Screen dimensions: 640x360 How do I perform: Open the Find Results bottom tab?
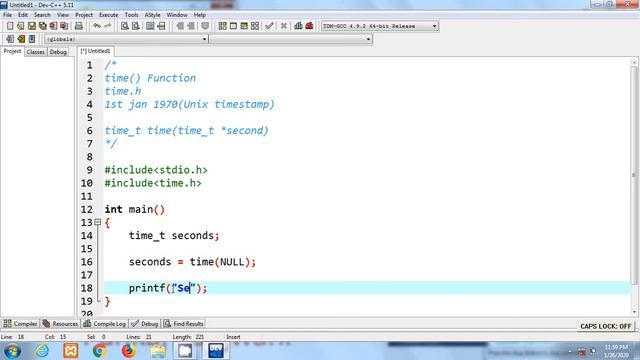[x=184, y=324]
